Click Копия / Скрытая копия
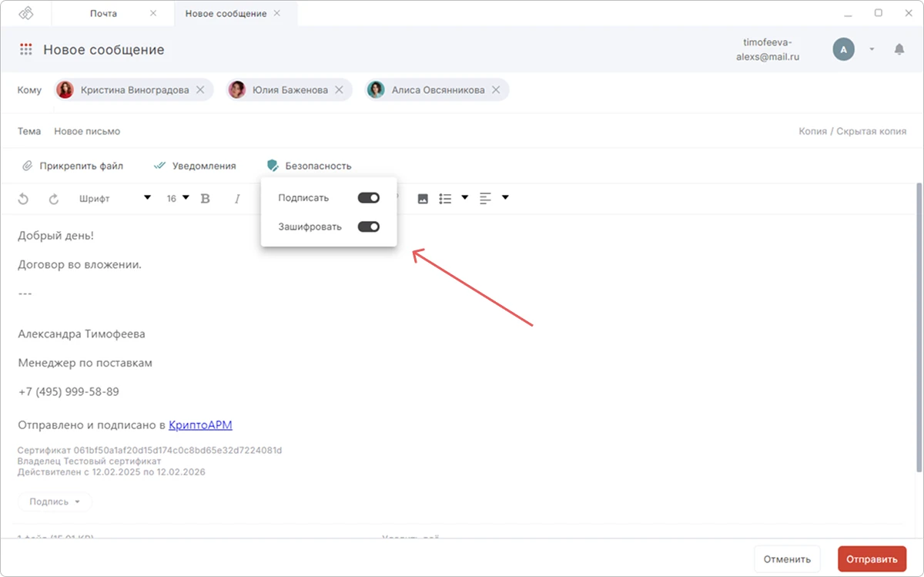 click(852, 131)
